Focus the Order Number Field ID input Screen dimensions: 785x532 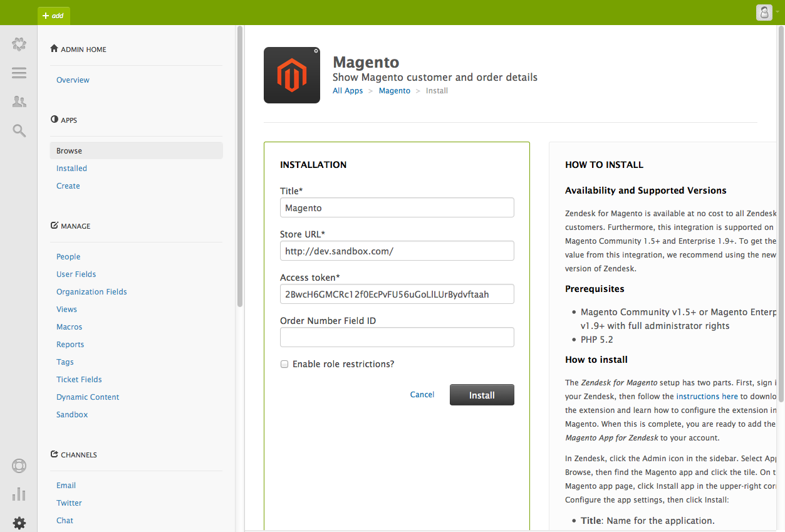click(397, 337)
